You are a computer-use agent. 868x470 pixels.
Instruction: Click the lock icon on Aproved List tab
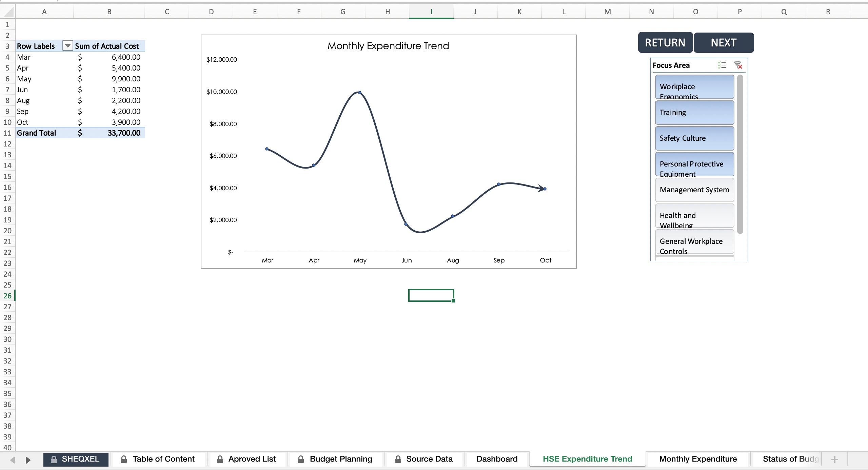(x=220, y=459)
